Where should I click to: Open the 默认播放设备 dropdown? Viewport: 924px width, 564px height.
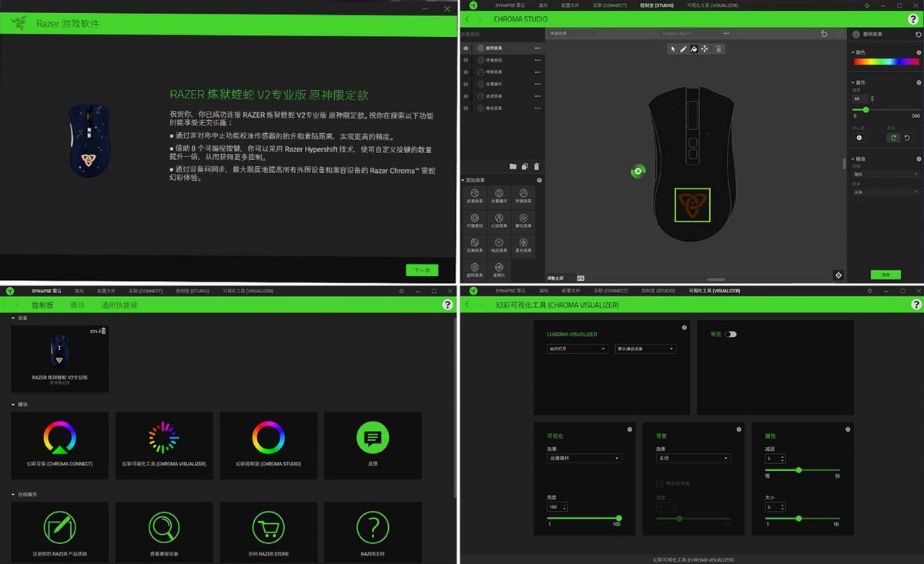(x=645, y=349)
